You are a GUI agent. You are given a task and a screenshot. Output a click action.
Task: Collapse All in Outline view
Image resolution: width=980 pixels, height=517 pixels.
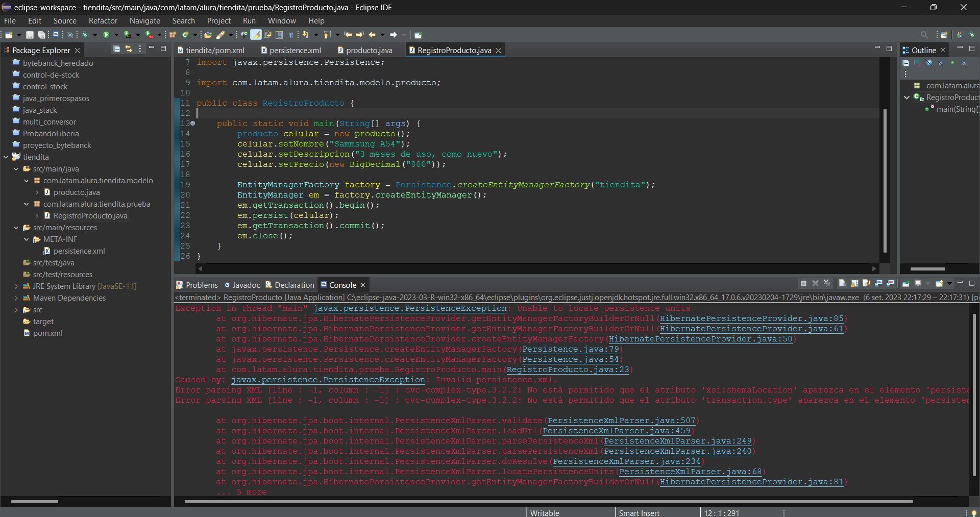click(906, 63)
